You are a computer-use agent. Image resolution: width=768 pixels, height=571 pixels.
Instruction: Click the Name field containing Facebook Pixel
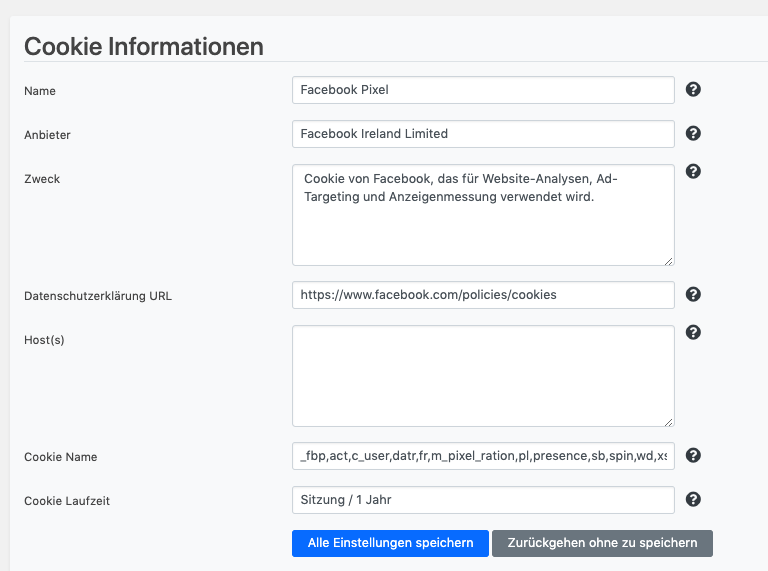click(x=483, y=90)
